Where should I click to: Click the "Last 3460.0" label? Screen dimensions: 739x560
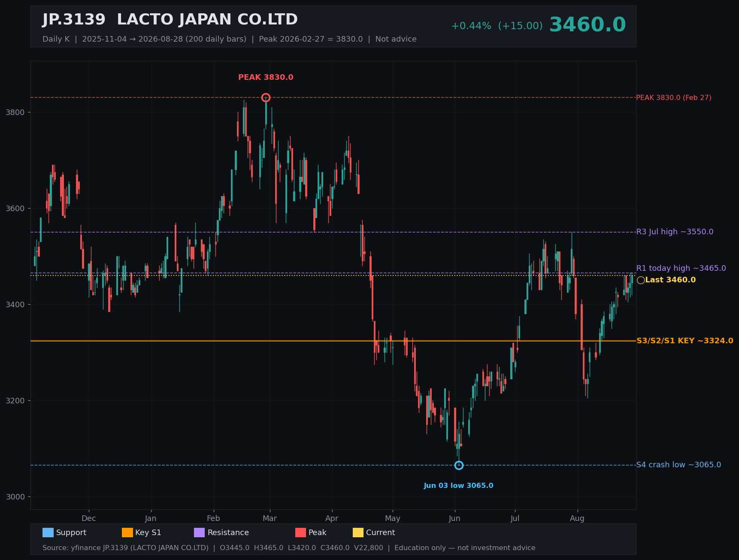point(670,280)
